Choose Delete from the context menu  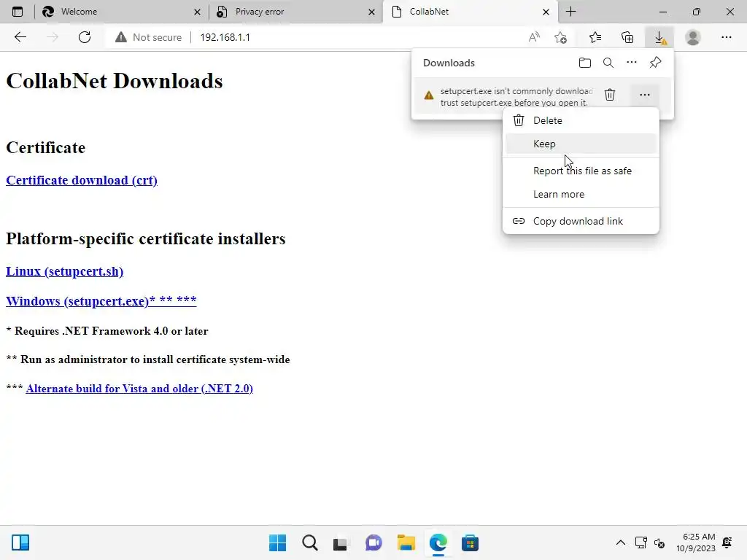click(581, 120)
